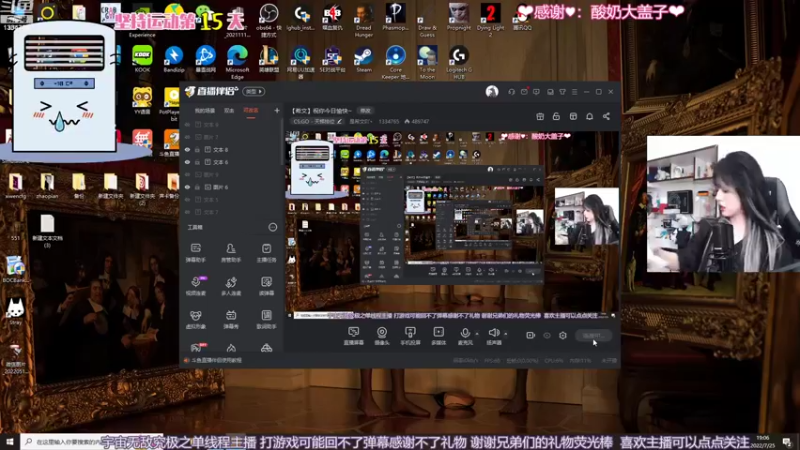This screenshot has width=800, height=450.
Task: Open the Steam desktop icon
Action: (364, 60)
